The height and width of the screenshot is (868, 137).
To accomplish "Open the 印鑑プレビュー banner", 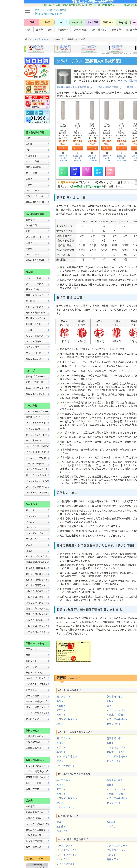I will pyautogui.click(x=37, y=102).
